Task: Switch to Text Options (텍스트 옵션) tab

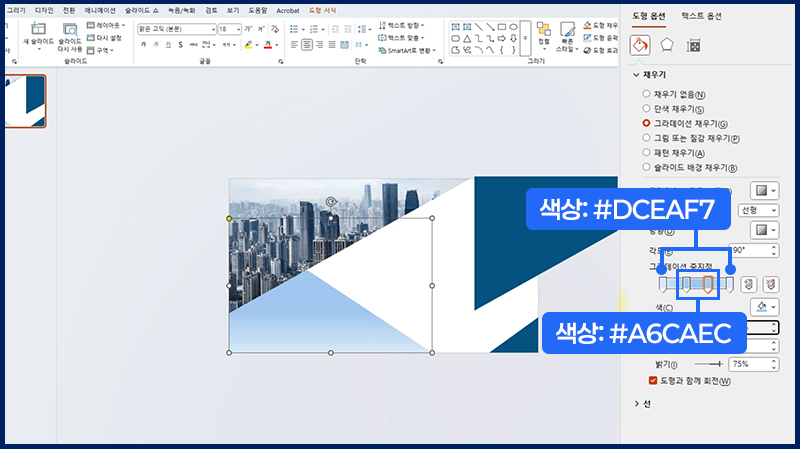Action: pyautogui.click(x=702, y=16)
